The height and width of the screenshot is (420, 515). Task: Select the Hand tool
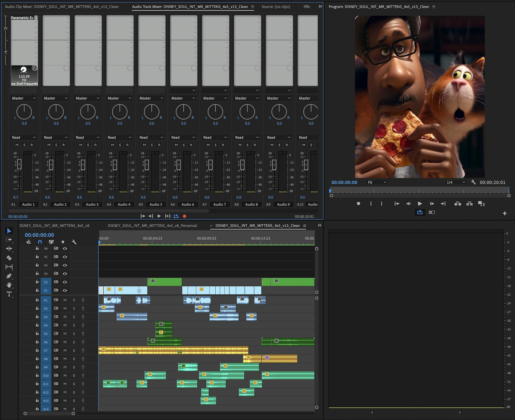coord(9,285)
